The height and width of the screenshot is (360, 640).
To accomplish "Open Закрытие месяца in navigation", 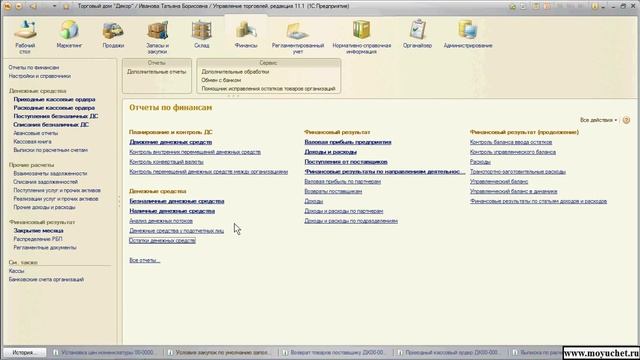I will pos(38,231).
